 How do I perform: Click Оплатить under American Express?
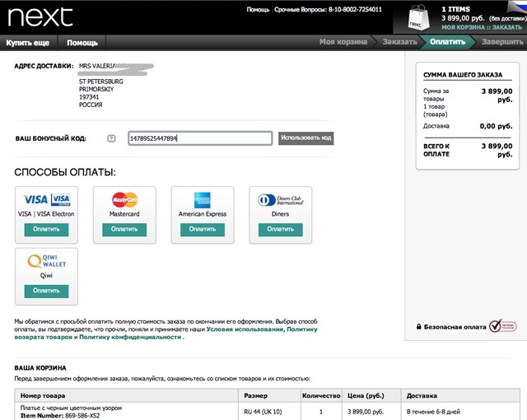pos(203,230)
